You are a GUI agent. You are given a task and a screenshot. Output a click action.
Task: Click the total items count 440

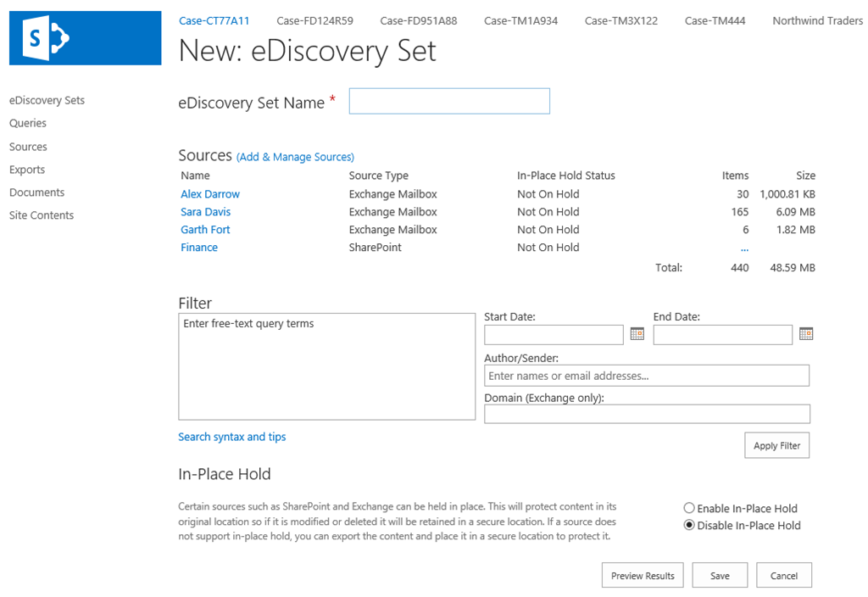coord(739,267)
